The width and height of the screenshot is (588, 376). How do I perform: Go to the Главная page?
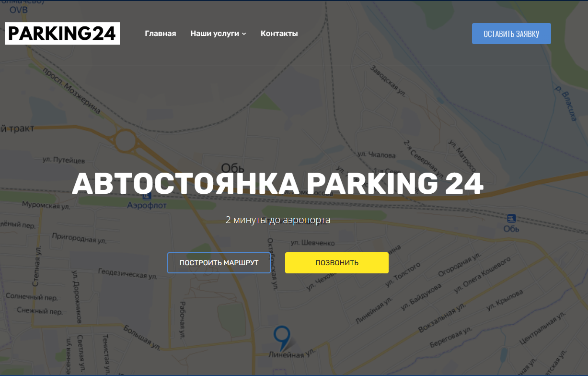pos(160,34)
